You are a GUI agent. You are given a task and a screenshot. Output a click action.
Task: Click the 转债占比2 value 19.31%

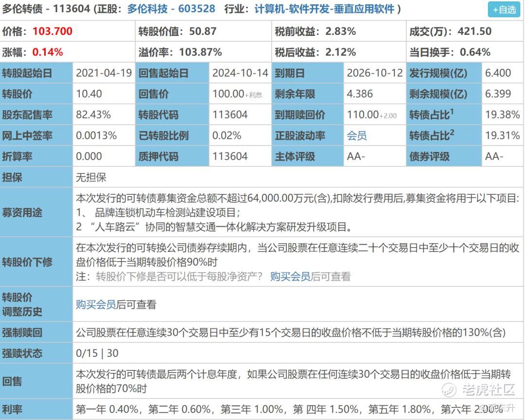(x=503, y=135)
